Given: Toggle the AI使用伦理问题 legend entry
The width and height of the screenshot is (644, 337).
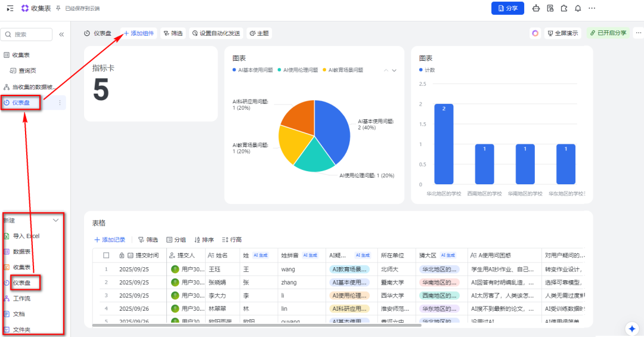Looking at the screenshot, I should pyautogui.click(x=298, y=70).
